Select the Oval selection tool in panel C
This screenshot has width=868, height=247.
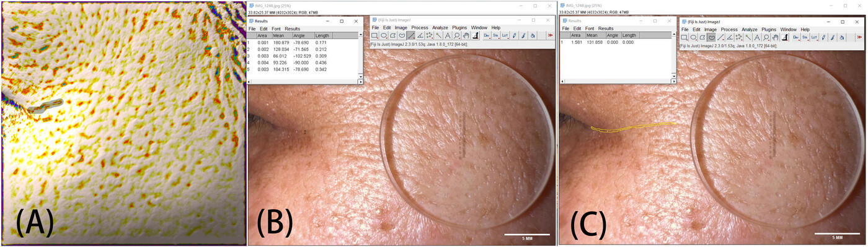693,37
